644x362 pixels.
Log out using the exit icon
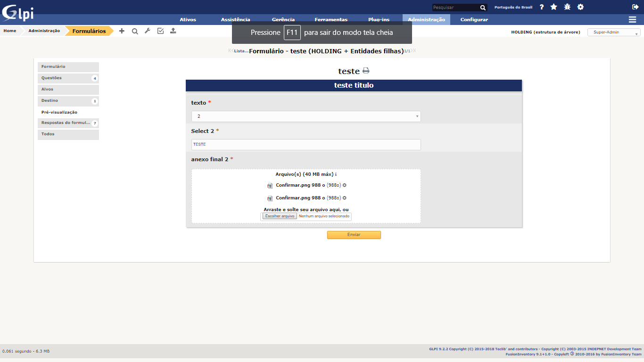click(636, 7)
